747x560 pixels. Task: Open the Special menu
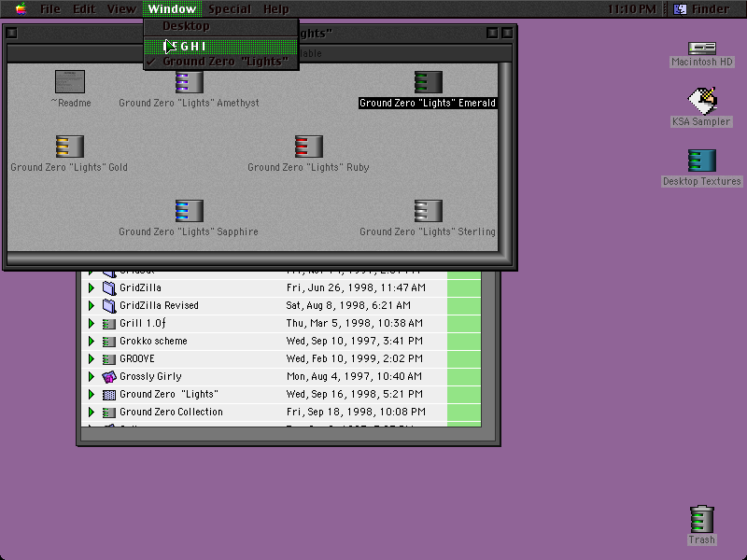(x=230, y=9)
